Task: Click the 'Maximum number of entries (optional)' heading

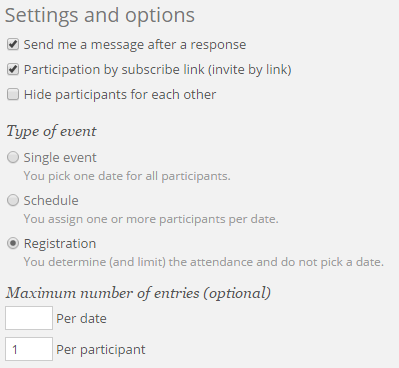Action: [138, 293]
